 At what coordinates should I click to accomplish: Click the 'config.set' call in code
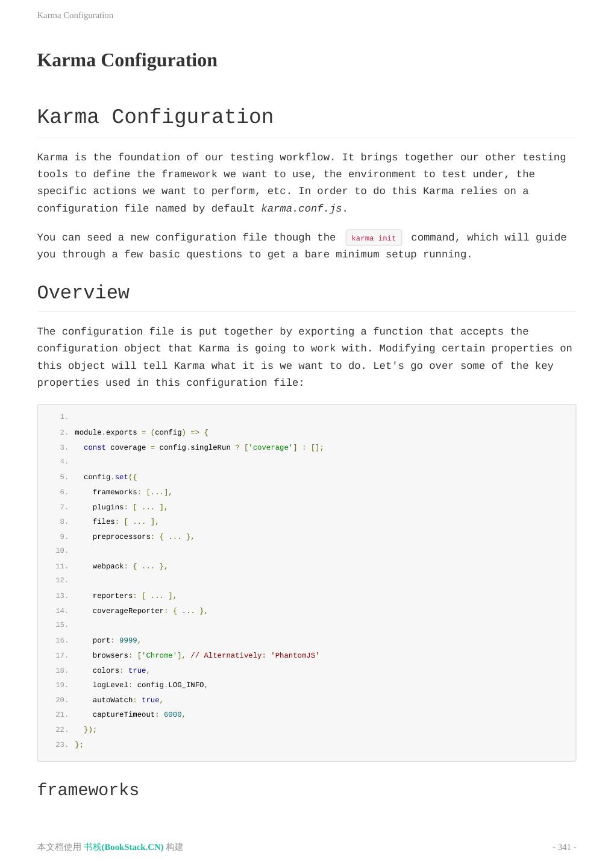click(110, 477)
